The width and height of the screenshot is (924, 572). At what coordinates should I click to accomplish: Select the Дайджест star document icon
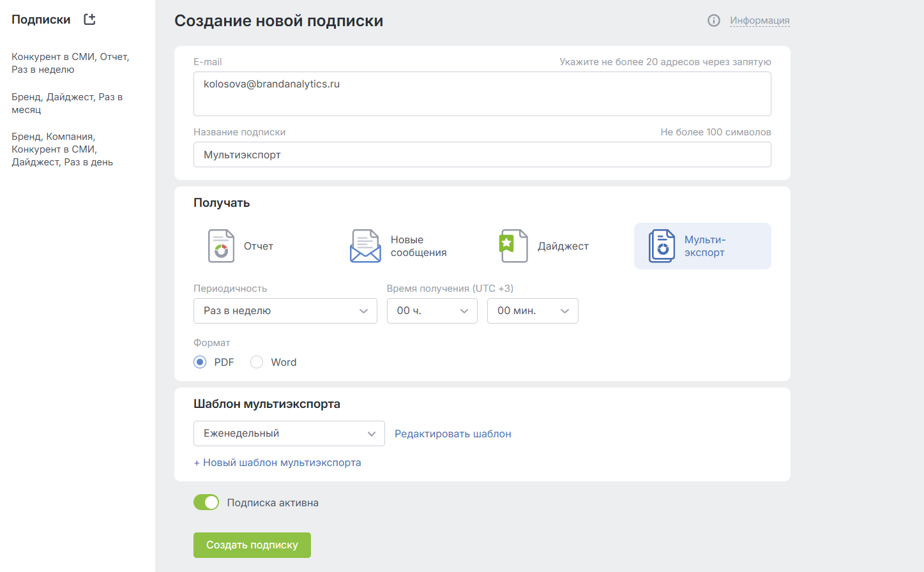tap(513, 246)
